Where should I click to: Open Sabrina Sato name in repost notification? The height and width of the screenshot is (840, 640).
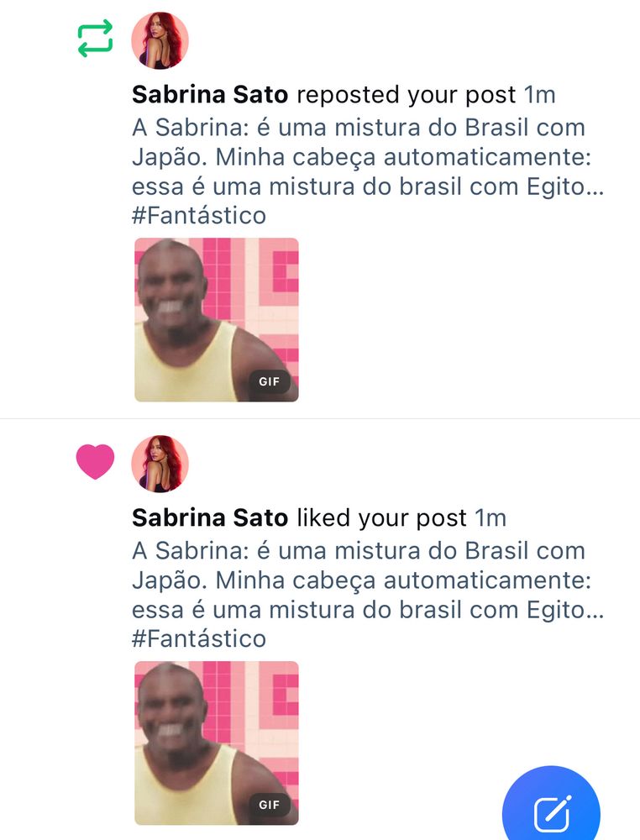210,95
